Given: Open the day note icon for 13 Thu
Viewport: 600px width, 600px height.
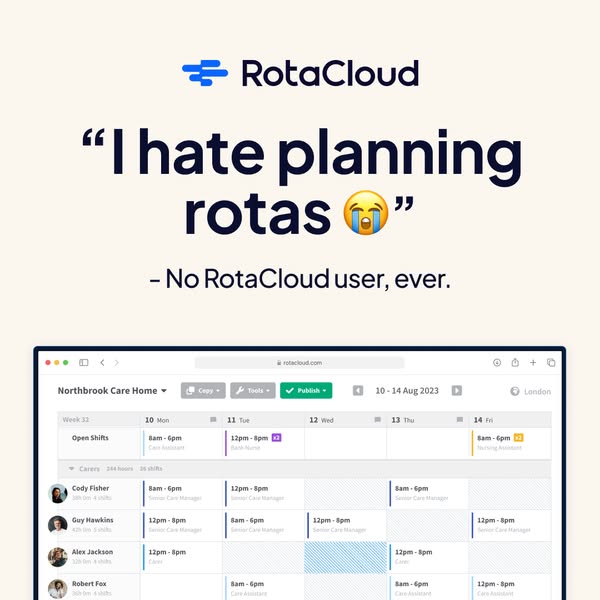Looking at the screenshot, I should (x=460, y=420).
